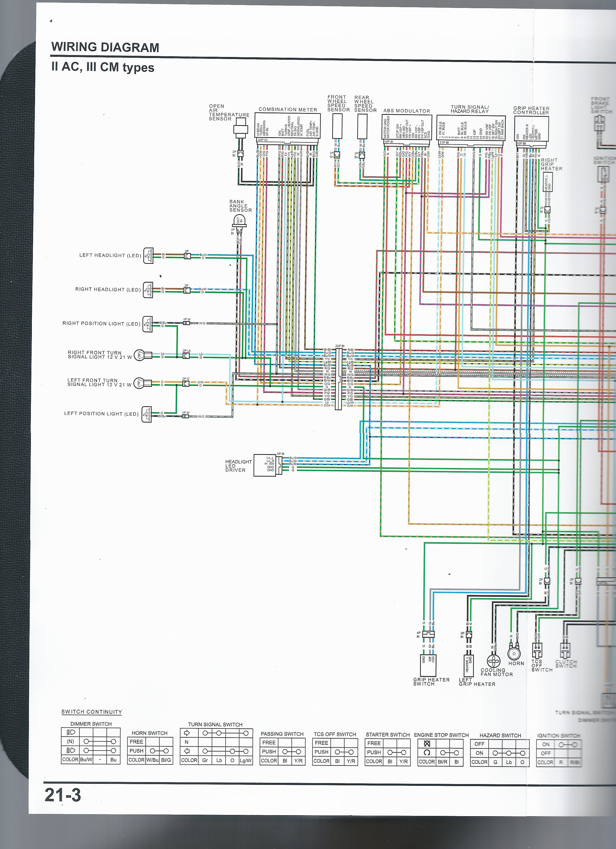
Task: Click the 'HORN SWITCH' table title
Action: (149, 733)
